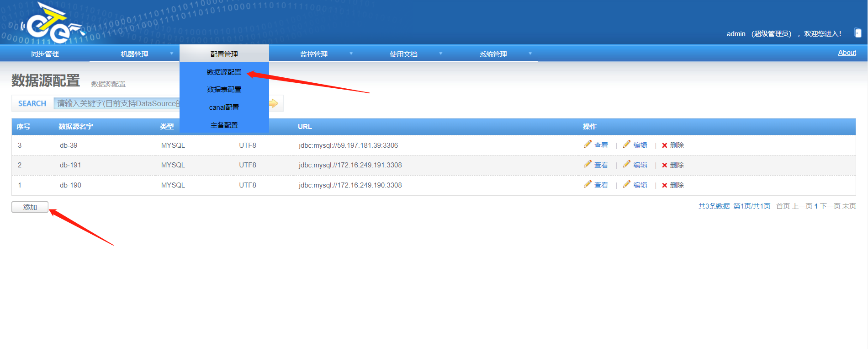
Task: Open the 同步管理 menu
Action: pos(45,54)
